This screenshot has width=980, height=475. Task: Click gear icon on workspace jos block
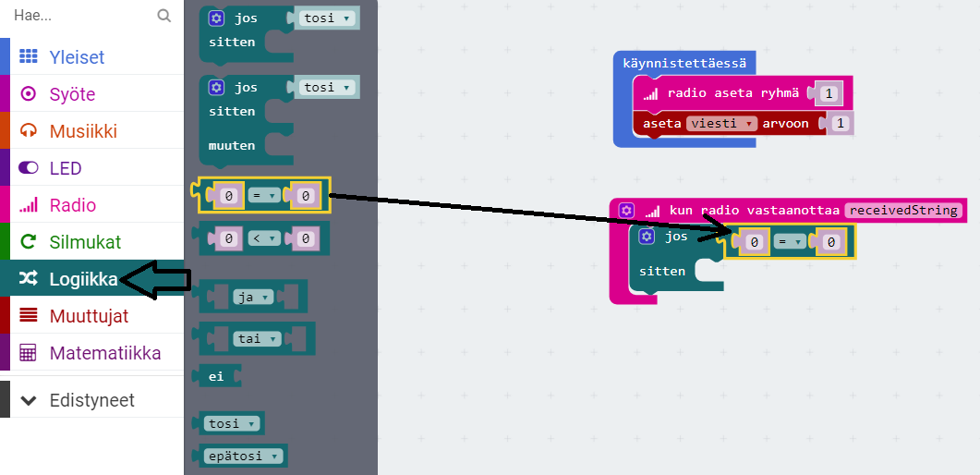647,237
